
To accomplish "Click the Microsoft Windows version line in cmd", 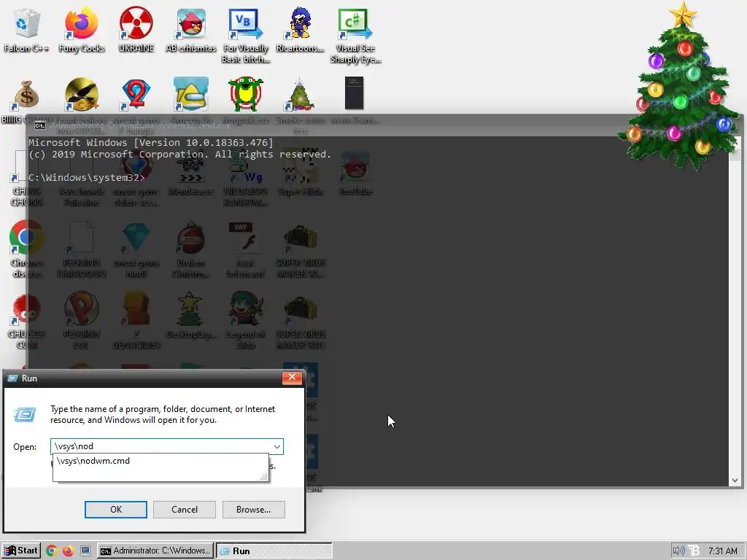I will (151, 142).
